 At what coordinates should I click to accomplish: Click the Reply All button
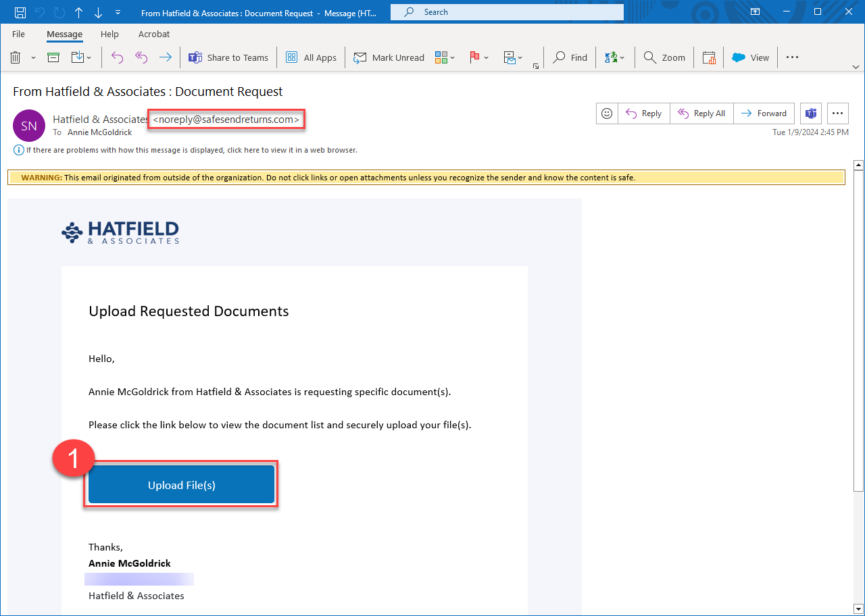pyautogui.click(x=701, y=113)
